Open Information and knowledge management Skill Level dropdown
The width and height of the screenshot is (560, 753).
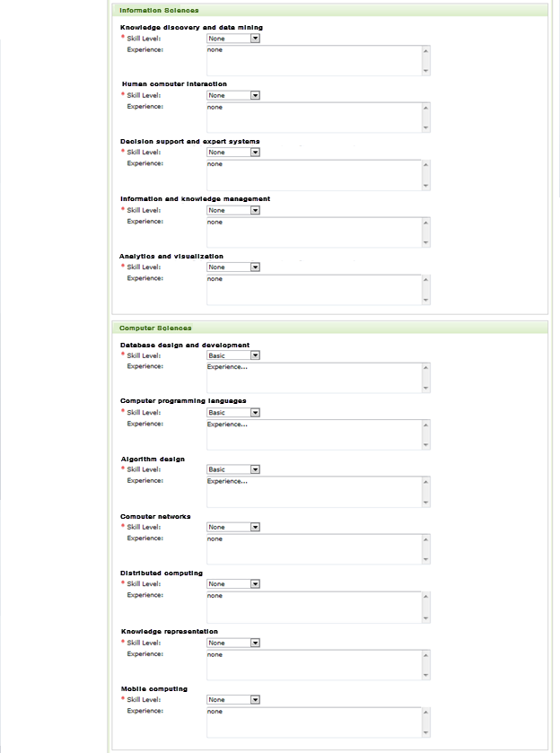coord(233,210)
